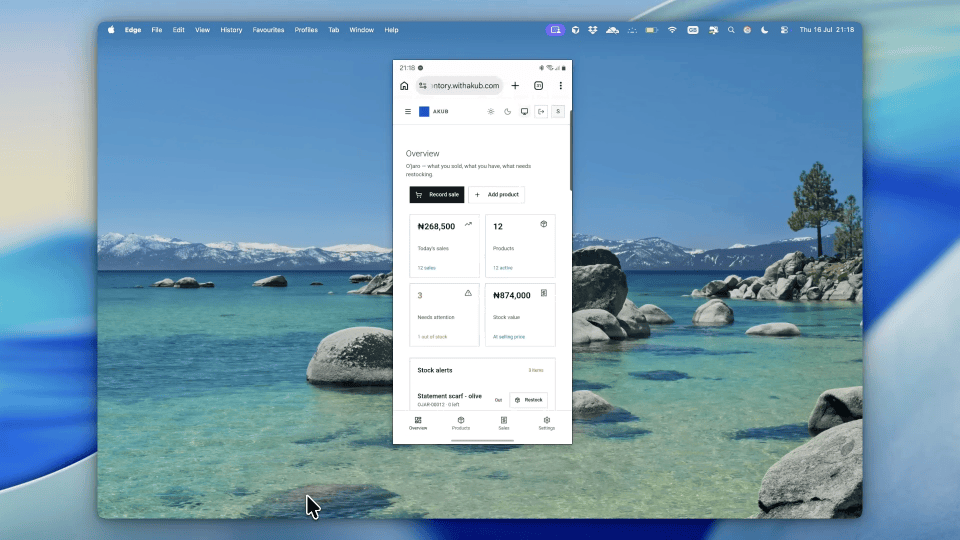This screenshot has height=540, width=960.
Task: Click the At selling price link
Action: [x=509, y=337]
